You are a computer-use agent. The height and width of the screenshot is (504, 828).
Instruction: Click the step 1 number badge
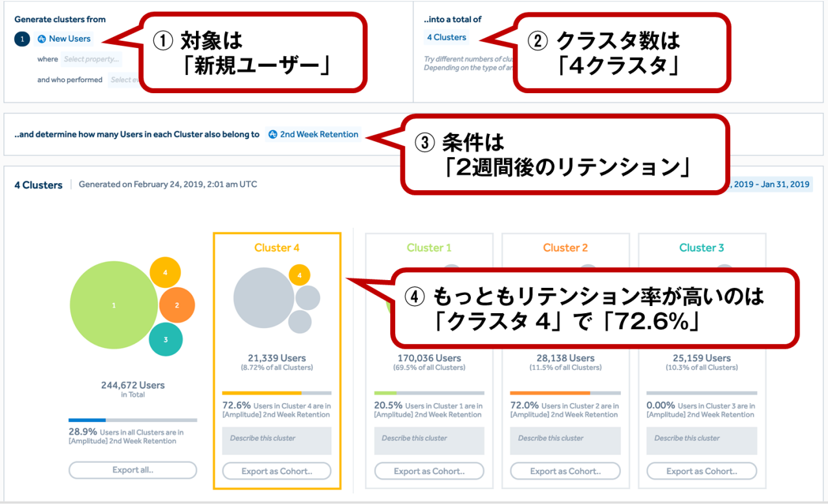tap(22, 39)
